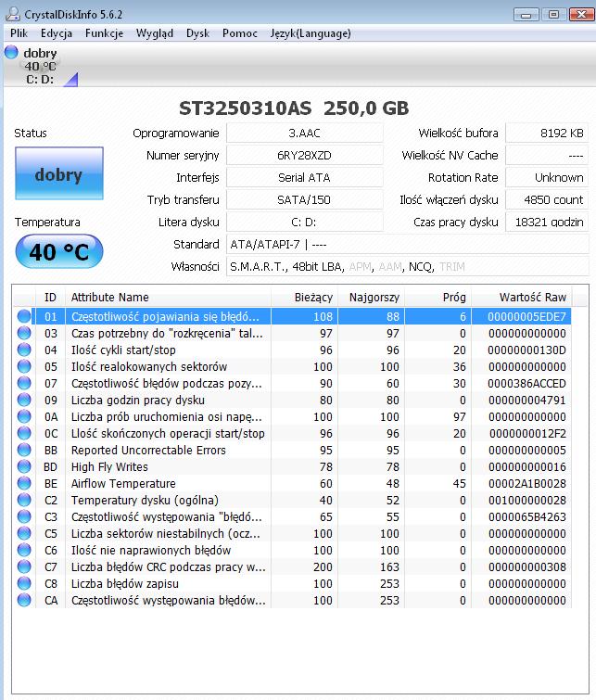The image size is (596, 700).
Task: Open the Funkcje menu
Action: click(104, 33)
